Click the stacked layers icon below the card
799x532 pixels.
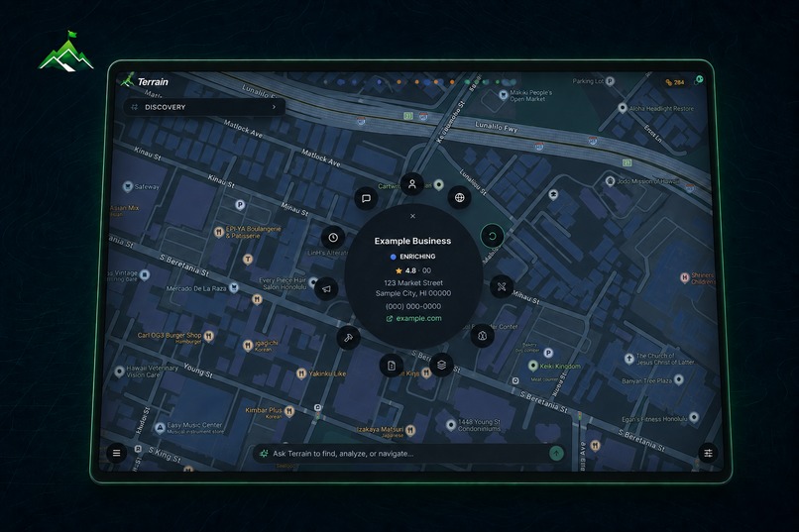(441, 365)
